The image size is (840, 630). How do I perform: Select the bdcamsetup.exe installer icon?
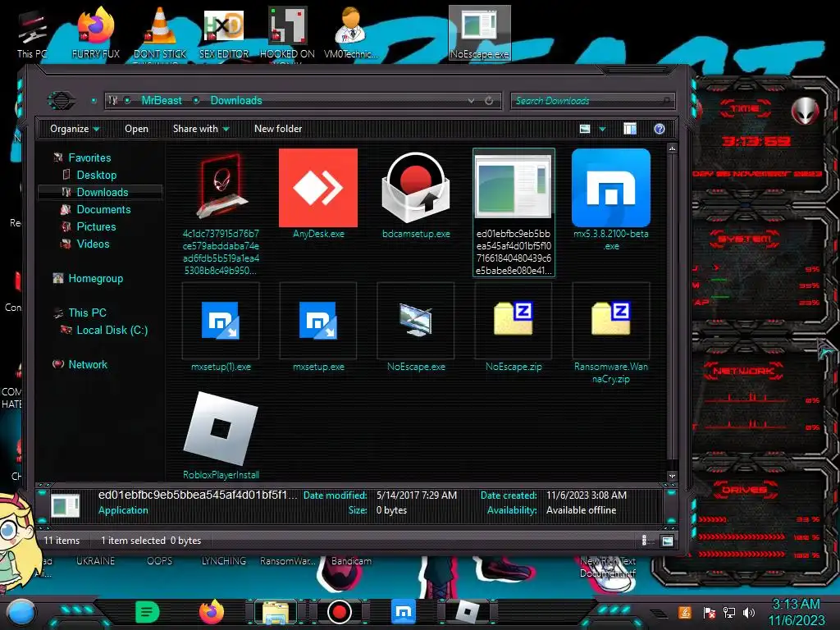click(x=416, y=188)
